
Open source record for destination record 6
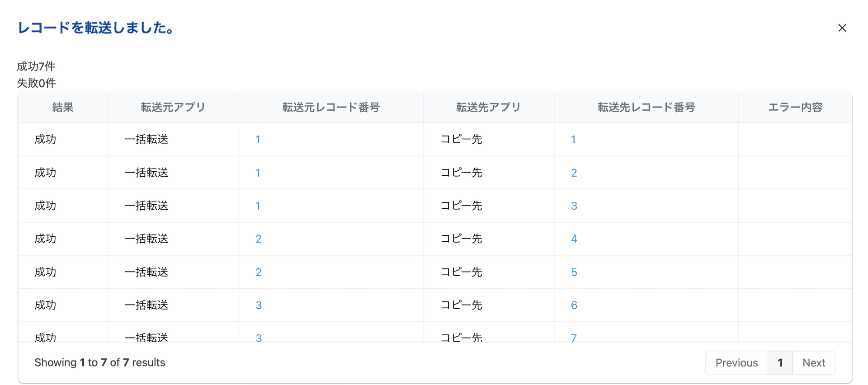(259, 305)
